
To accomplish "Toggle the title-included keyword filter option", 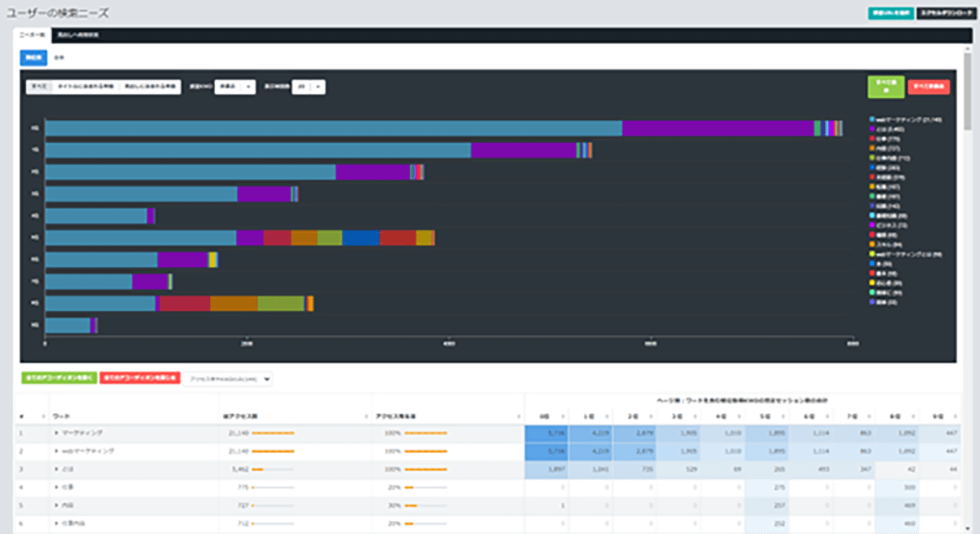I will pyautogui.click(x=85, y=86).
